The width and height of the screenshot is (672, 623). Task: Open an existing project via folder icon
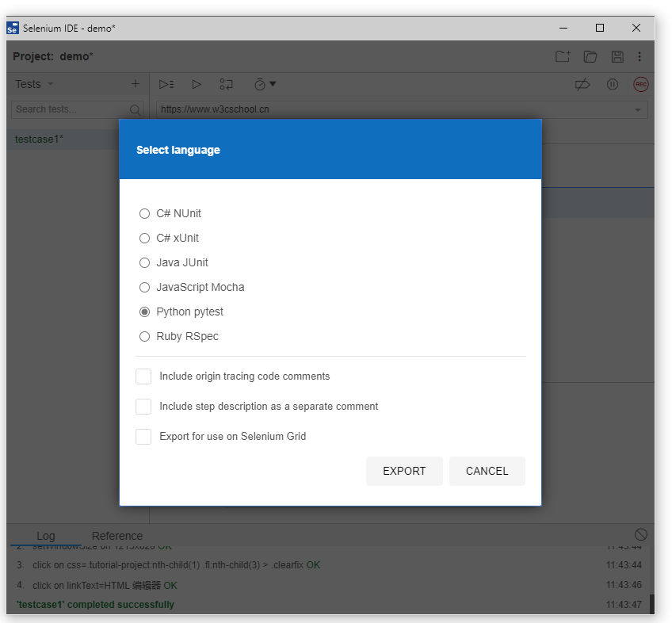[x=590, y=57]
